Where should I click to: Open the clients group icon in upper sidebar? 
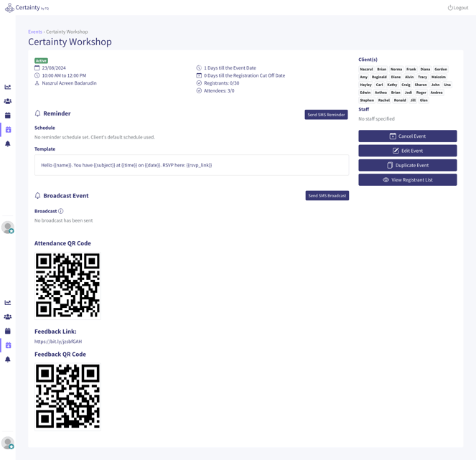[x=8, y=101]
